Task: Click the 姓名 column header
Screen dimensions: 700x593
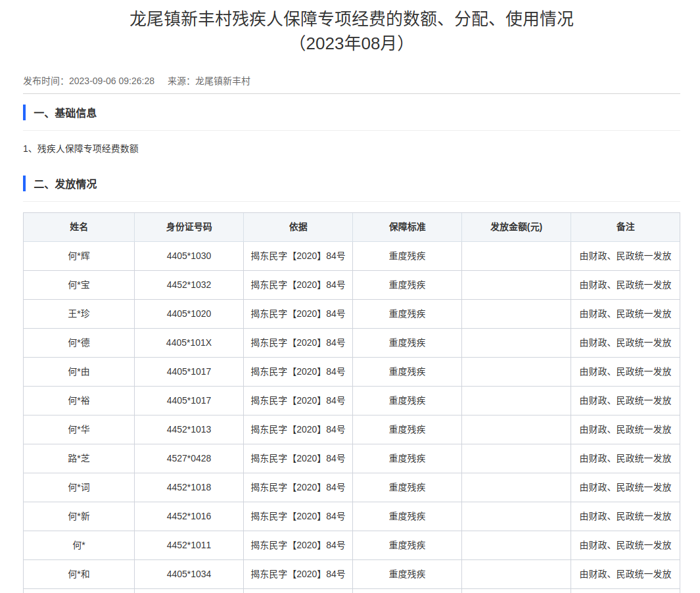Action: coord(79,227)
